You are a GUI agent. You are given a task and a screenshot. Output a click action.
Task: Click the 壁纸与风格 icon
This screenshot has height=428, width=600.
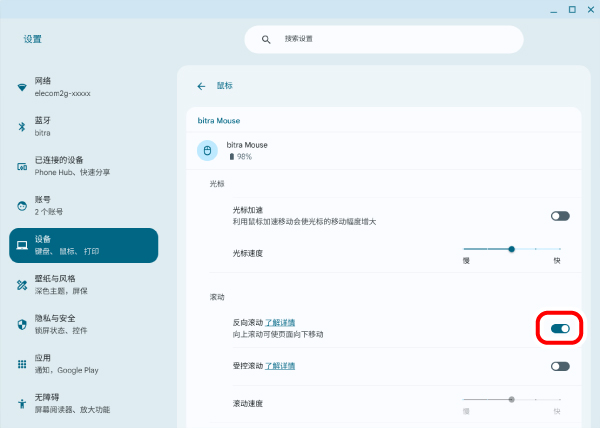[x=22, y=285]
